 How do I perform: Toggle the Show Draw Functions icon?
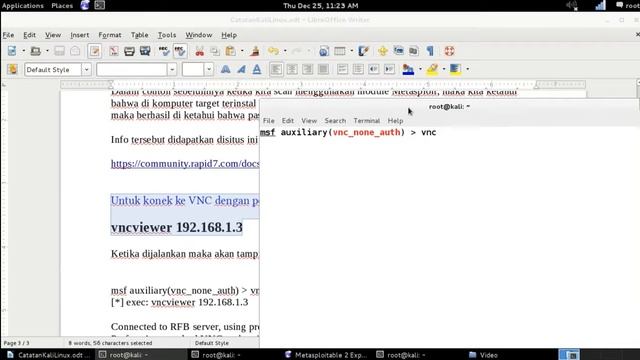[363, 51]
